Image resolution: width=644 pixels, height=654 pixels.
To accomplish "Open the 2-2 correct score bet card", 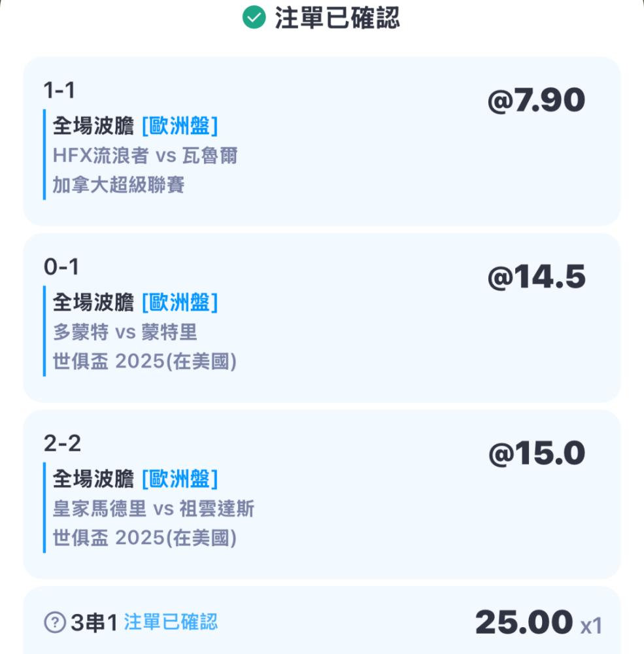I will point(322,494).
